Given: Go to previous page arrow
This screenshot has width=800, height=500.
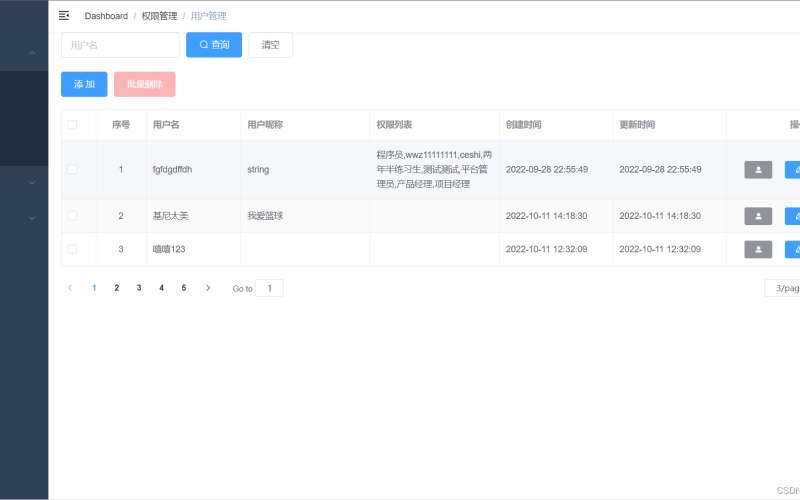Looking at the screenshot, I should tap(70, 288).
